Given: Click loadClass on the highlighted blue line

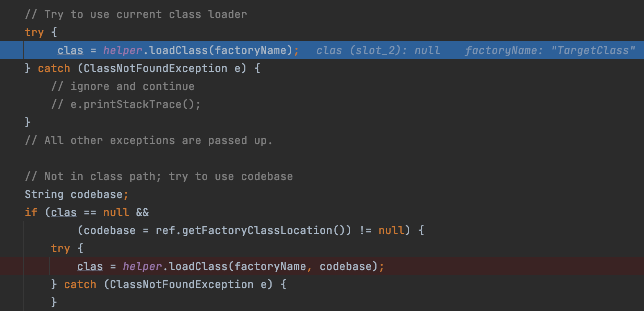Looking at the screenshot, I should (178, 50).
